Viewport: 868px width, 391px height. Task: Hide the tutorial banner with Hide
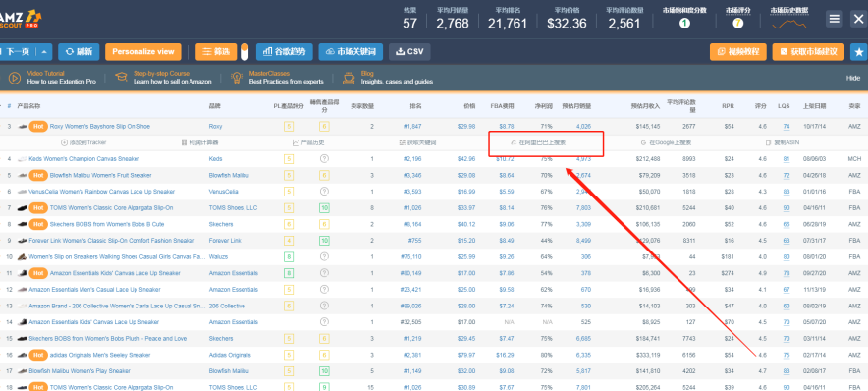point(853,78)
